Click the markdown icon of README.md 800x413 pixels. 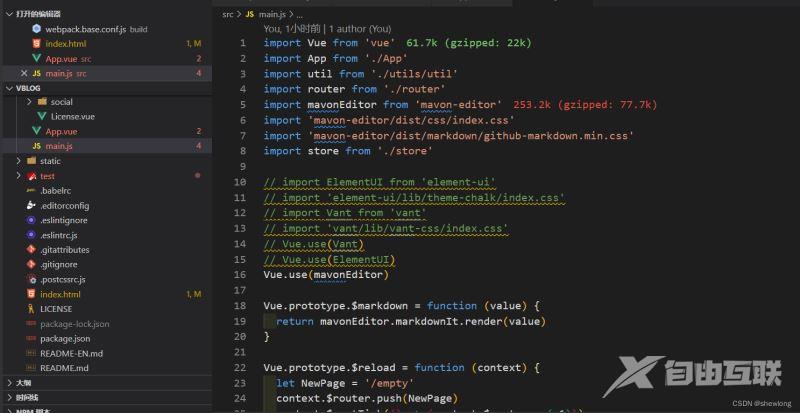tap(31, 368)
